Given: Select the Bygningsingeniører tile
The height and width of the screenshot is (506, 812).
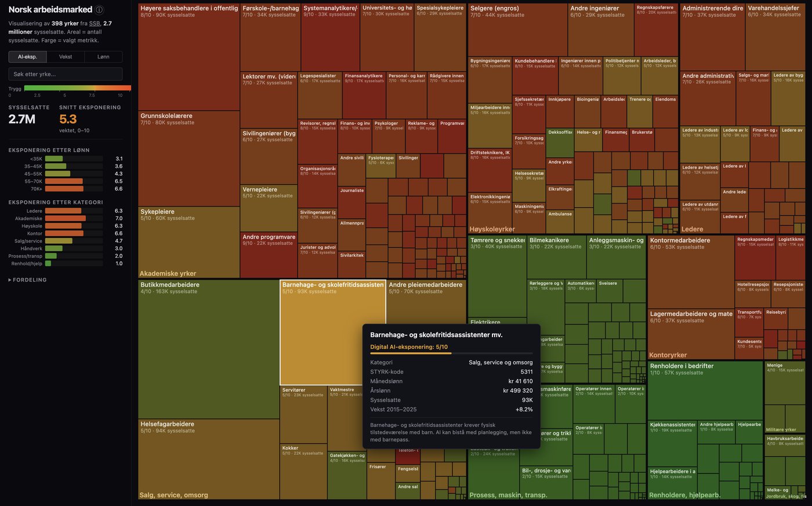Looking at the screenshot, I should click(x=490, y=80).
